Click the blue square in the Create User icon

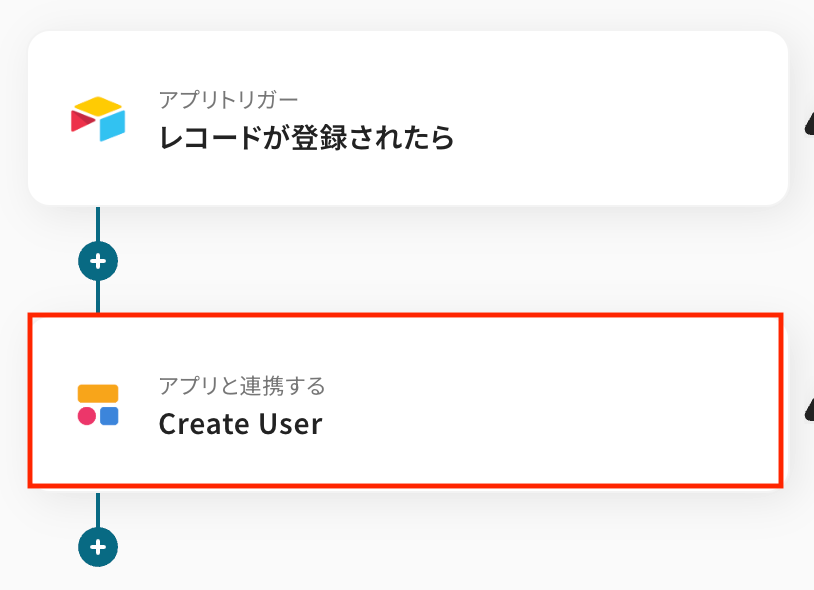109,416
